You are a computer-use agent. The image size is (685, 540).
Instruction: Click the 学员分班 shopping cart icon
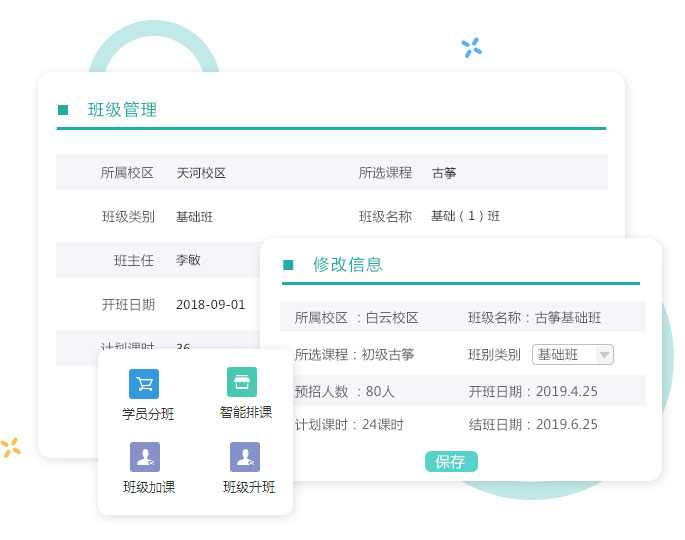144,384
